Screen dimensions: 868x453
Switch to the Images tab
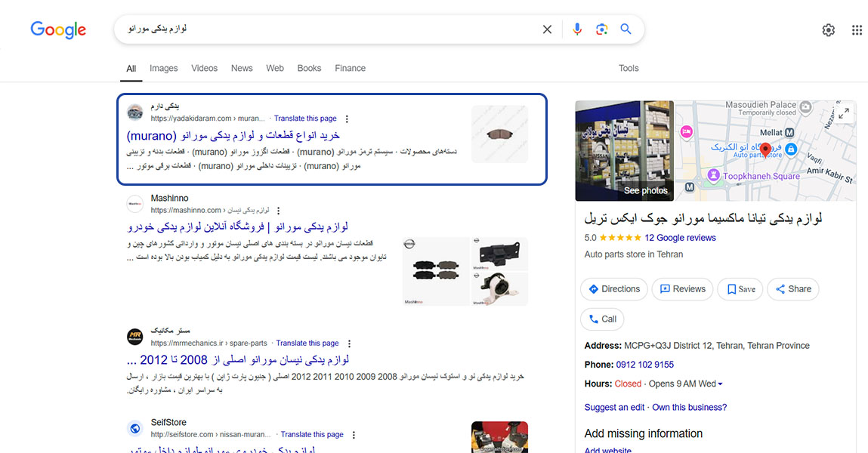coord(163,68)
